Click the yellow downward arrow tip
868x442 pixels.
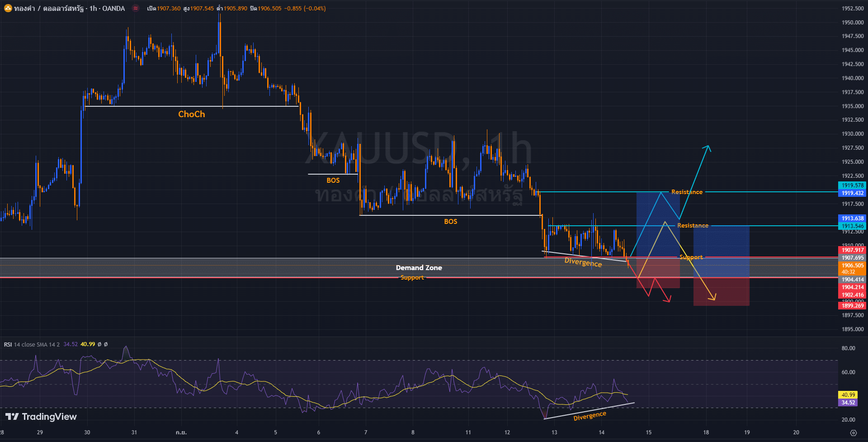point(714,299)
